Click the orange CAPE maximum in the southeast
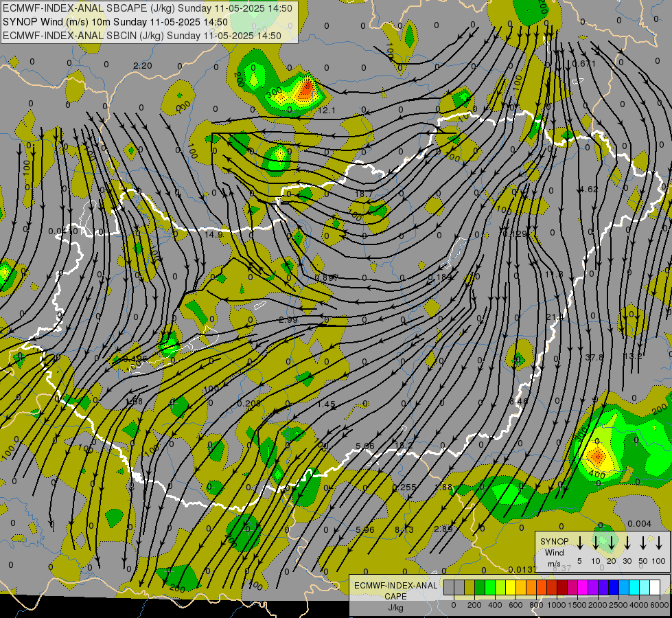 point(597,455)
